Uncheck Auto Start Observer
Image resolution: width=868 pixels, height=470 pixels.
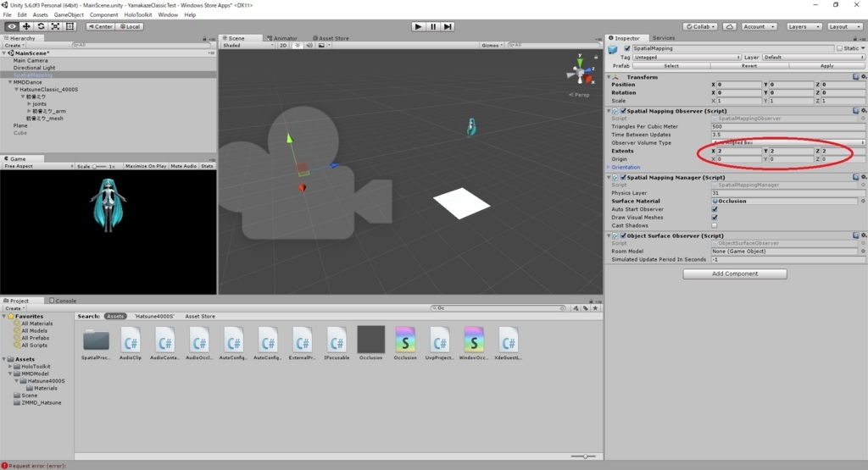coord(715,209)
